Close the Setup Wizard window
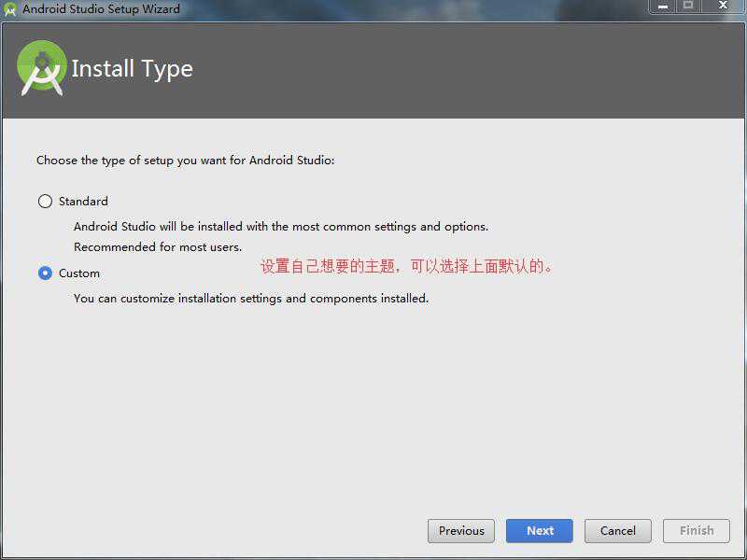 723,7
